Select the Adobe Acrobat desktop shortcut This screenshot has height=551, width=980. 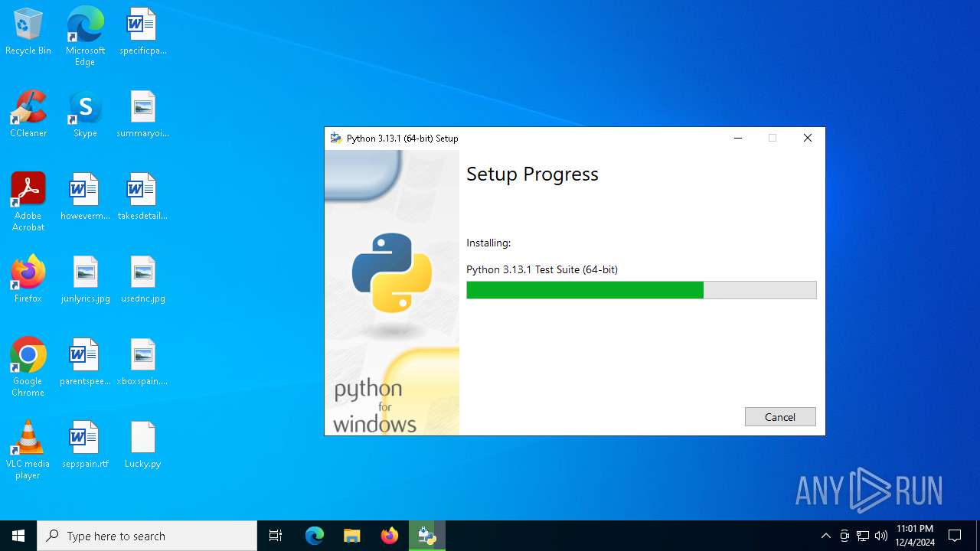(x=28, y=202)
